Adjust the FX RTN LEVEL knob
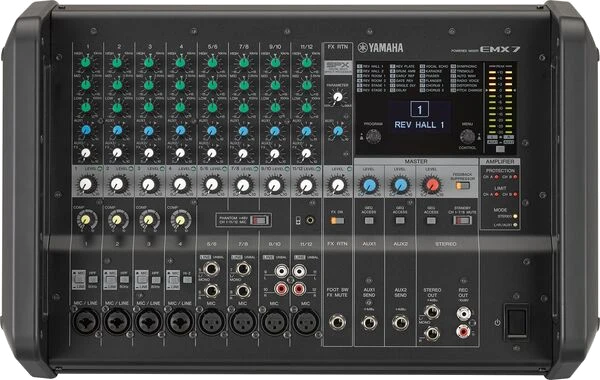The image size is (600, 380). (x=338, y=185)
